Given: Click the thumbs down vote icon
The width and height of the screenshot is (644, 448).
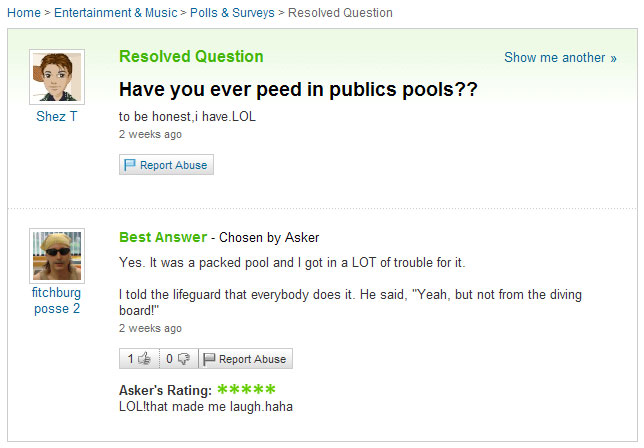Looking at the screenshot, I should point(182,359).
